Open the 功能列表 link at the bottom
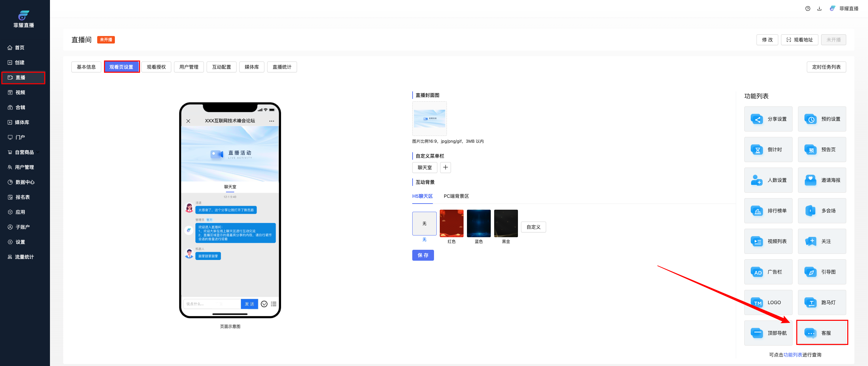Screen dimensions: 868x366 click(x=793, y=355)
